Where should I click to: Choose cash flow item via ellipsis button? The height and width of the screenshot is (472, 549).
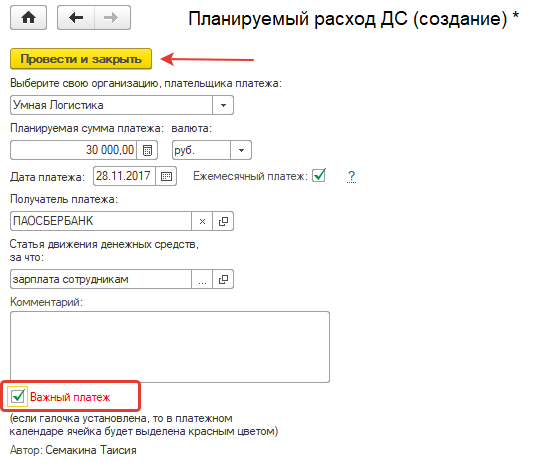point(202,279)
